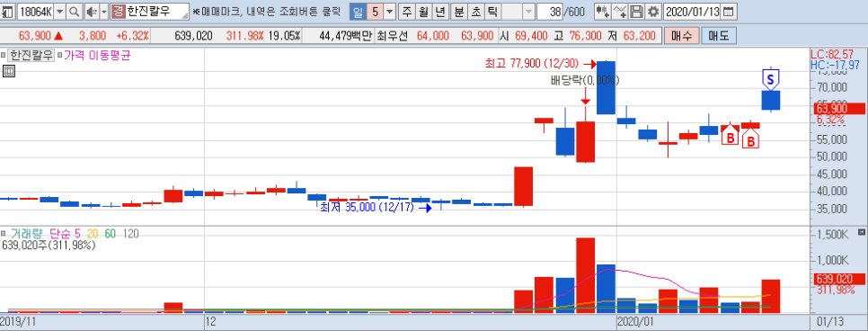Expand the dropdown next to speaker icon
Image resolution: width=868 pixels, height=331 pixels.
[x=103, y=11]
